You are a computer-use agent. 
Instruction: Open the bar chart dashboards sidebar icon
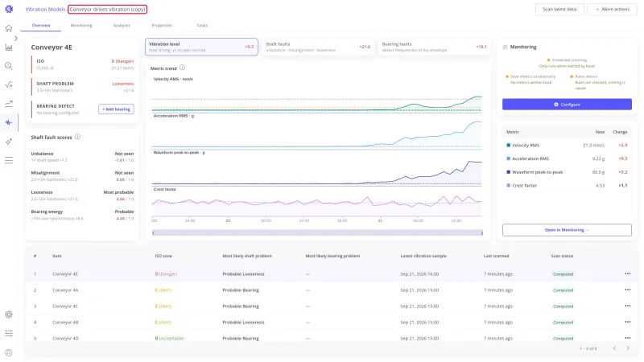9,47
